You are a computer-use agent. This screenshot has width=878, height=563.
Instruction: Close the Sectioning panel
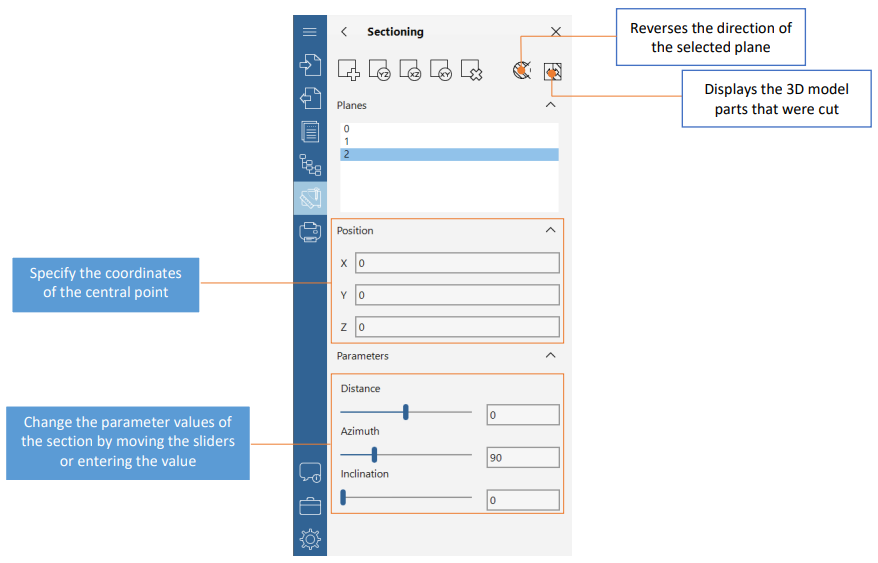[x=555, y=32]
